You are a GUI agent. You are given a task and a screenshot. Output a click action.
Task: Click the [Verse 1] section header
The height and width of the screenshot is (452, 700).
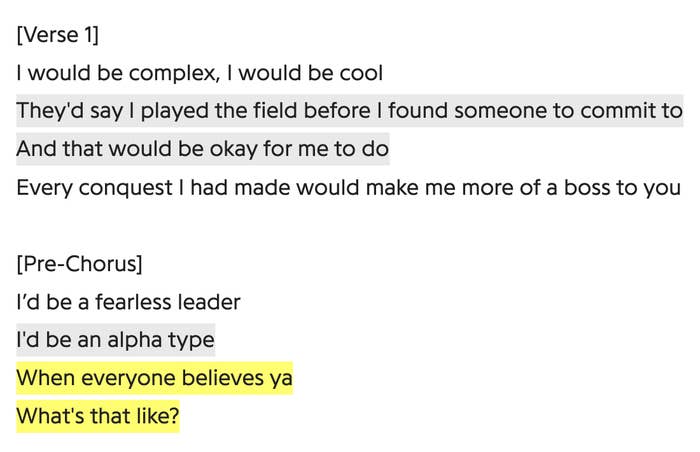[x=58, y=35]
